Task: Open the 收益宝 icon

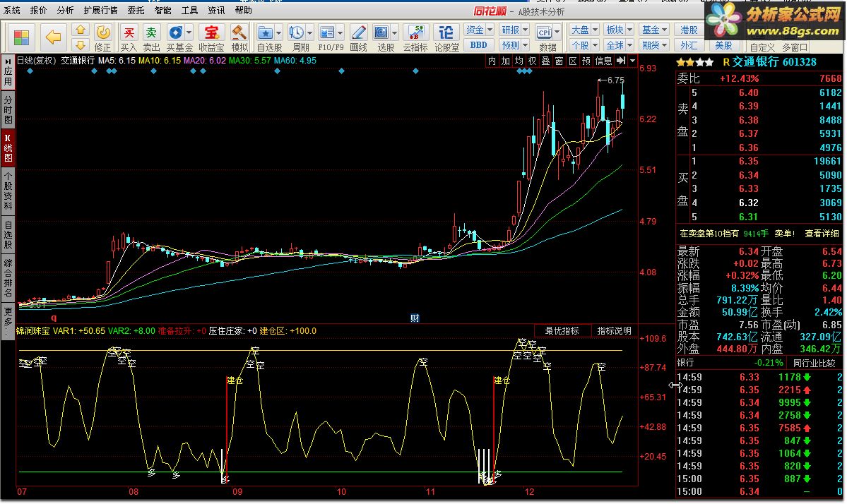Action: click(x=212, y=32)
